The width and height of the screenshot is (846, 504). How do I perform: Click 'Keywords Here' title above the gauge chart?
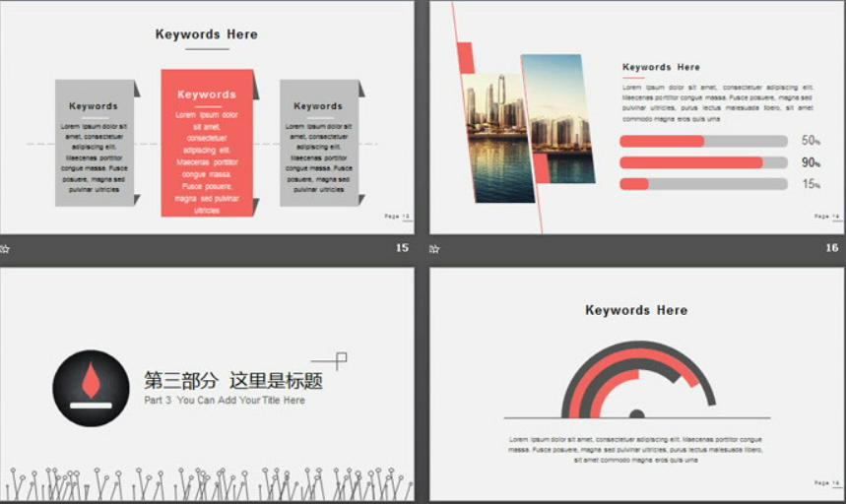636,310
